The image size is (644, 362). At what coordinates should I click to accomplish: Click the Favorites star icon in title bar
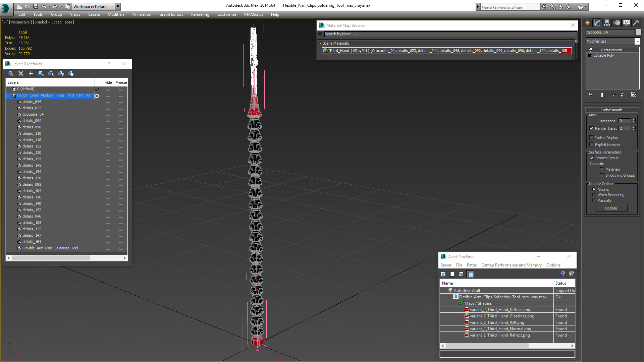pos(569,7)
